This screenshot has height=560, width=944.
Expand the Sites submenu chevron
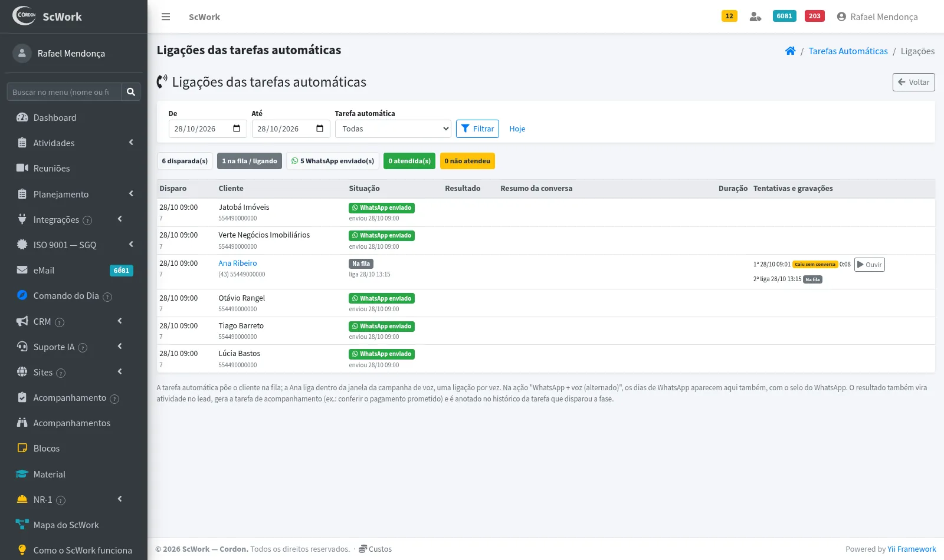pos(120,371)
